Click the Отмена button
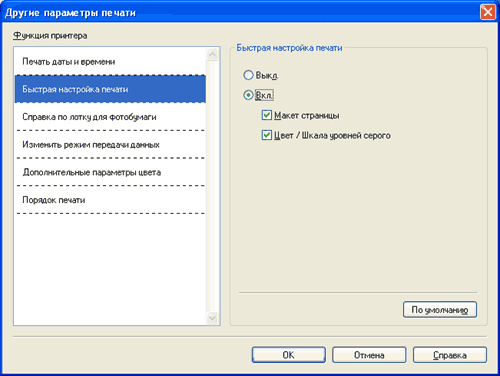Screen dimensions: 500x376 [369, 355]
